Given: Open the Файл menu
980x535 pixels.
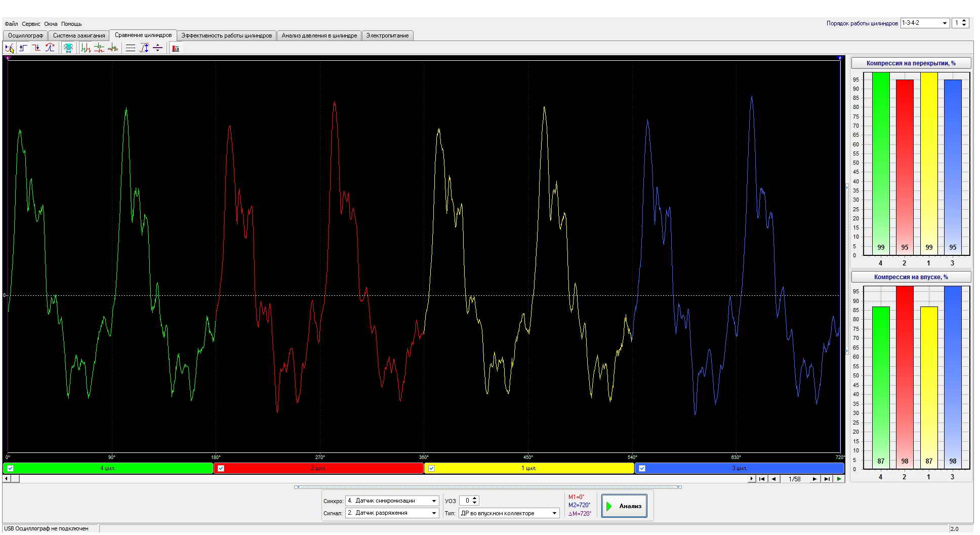Looking at the screenshot, I should 11,24.
